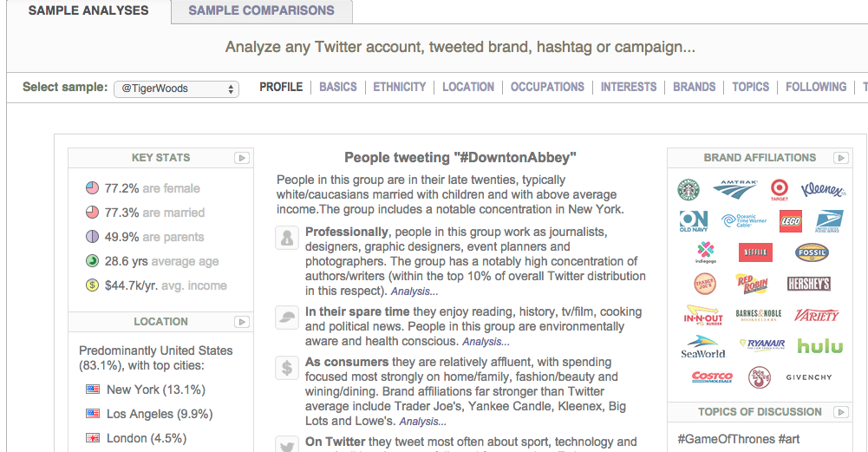Click the Starbucks brand logo
This screenshot has height=452, width=868.
click(689, 189)
